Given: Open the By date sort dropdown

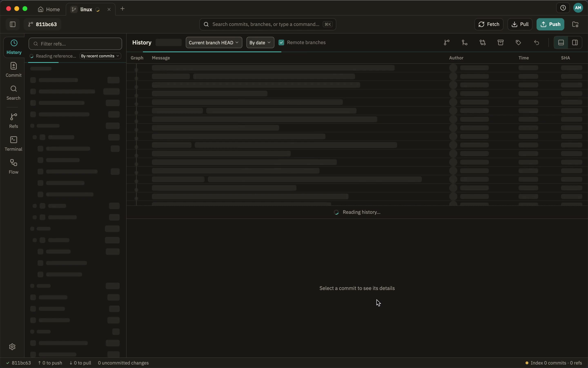Looking at the screenshot, I should click(x=260, y=43).
